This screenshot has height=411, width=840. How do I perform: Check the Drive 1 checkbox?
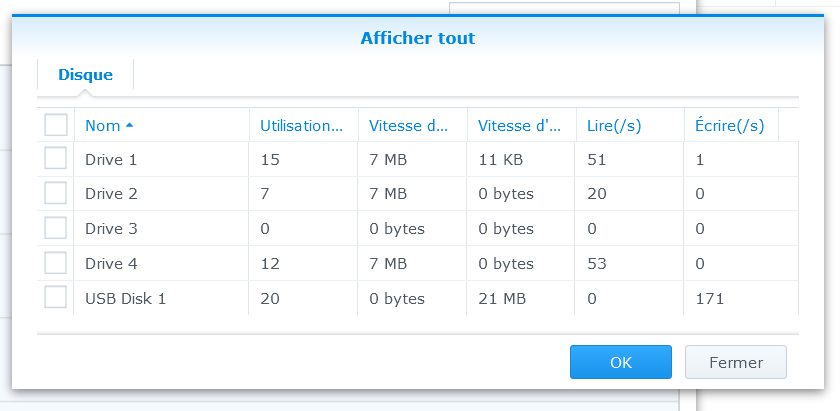click(56, 158)
